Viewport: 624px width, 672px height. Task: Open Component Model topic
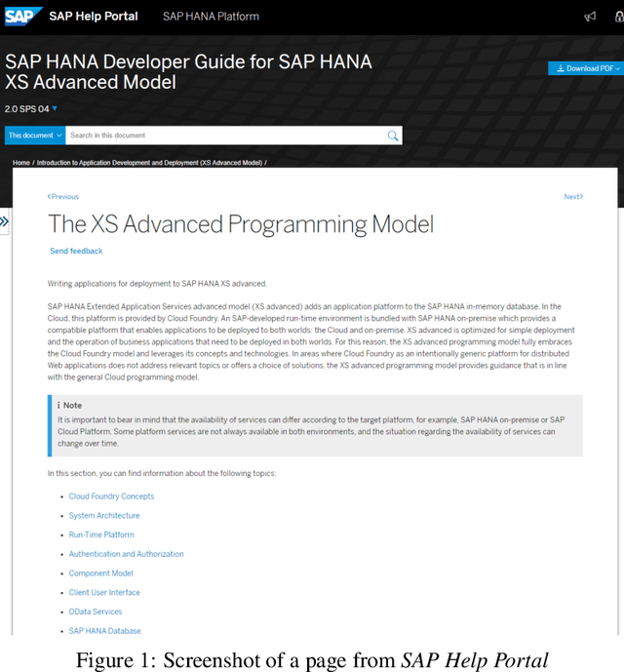pyautogui.click(x=101, y=573)
